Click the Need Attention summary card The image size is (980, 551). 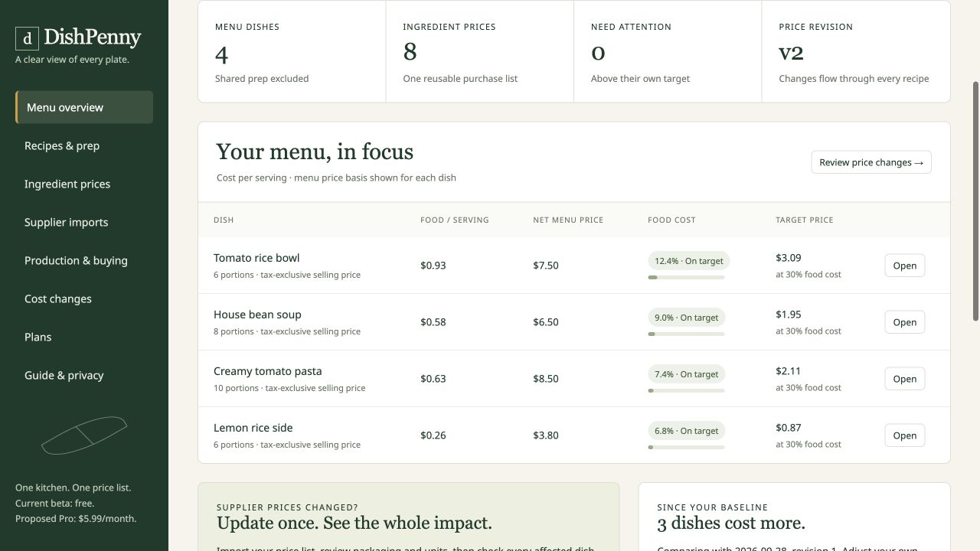point(668,51)
